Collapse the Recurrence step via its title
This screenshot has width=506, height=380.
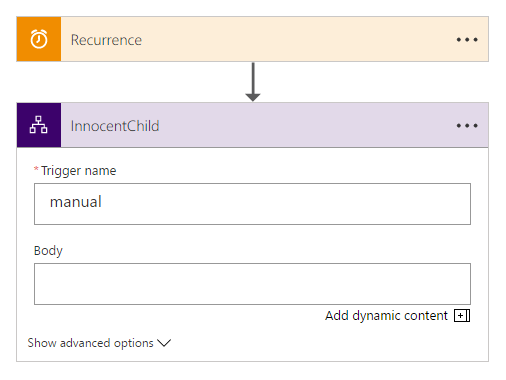106,40
